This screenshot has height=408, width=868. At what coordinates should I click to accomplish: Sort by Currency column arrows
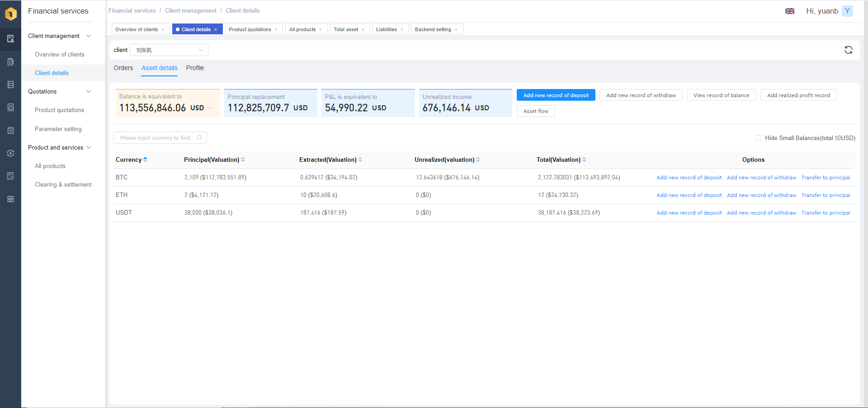(x=145, y=159)
